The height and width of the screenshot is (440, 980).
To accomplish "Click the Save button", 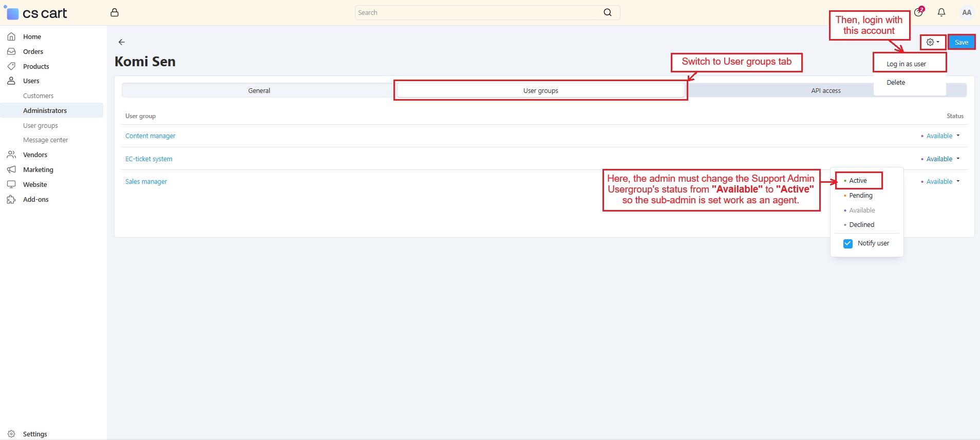I will [x=961, y=43].
